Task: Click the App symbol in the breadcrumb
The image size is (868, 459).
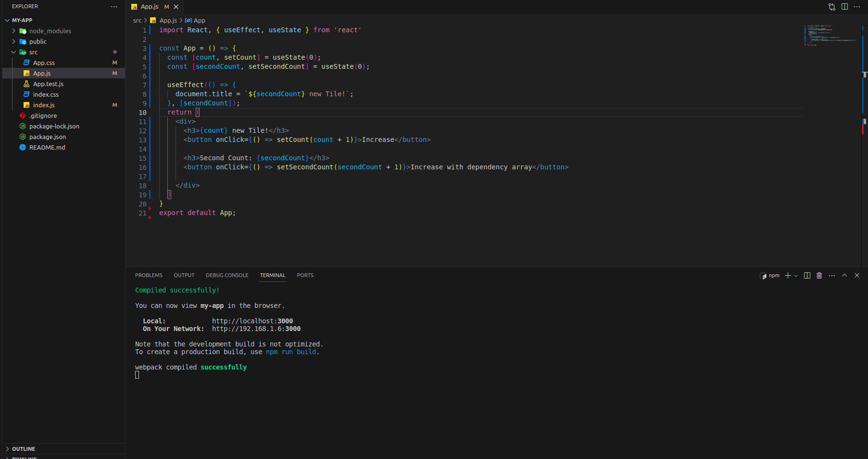Action: 199,21
